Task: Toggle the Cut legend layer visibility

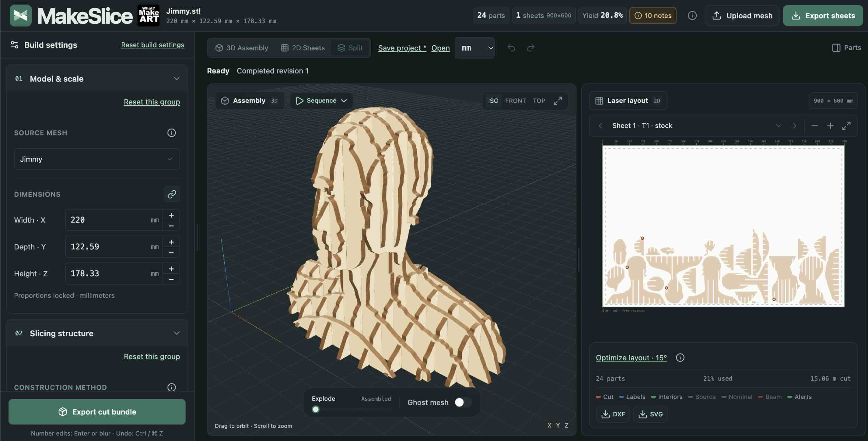Action: (x=604, y=397)
